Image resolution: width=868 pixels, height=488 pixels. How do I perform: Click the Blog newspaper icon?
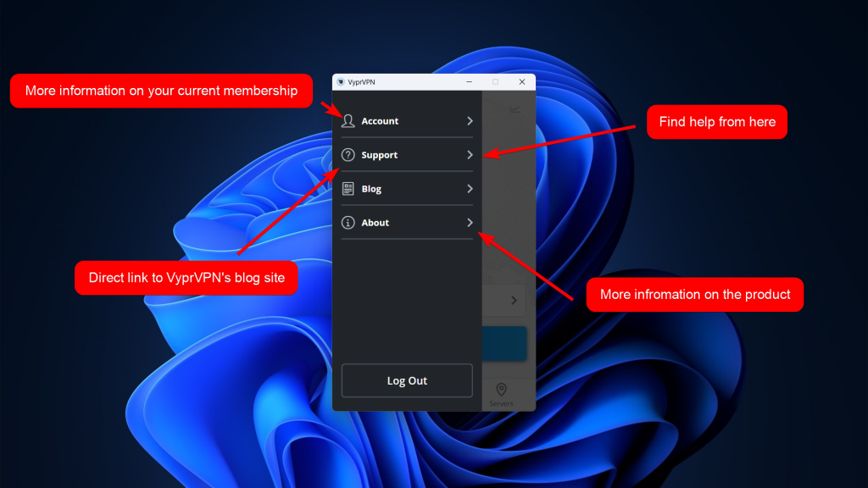click(348, 189)
